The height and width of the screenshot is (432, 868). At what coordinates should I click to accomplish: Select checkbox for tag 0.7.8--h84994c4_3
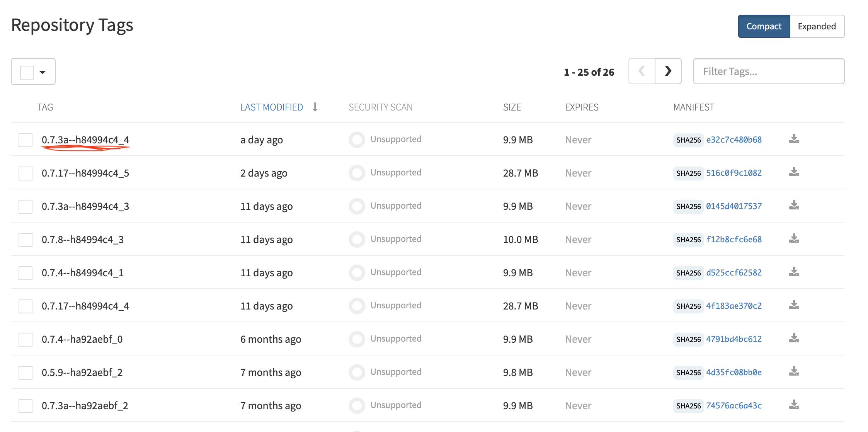coord(26,240)
